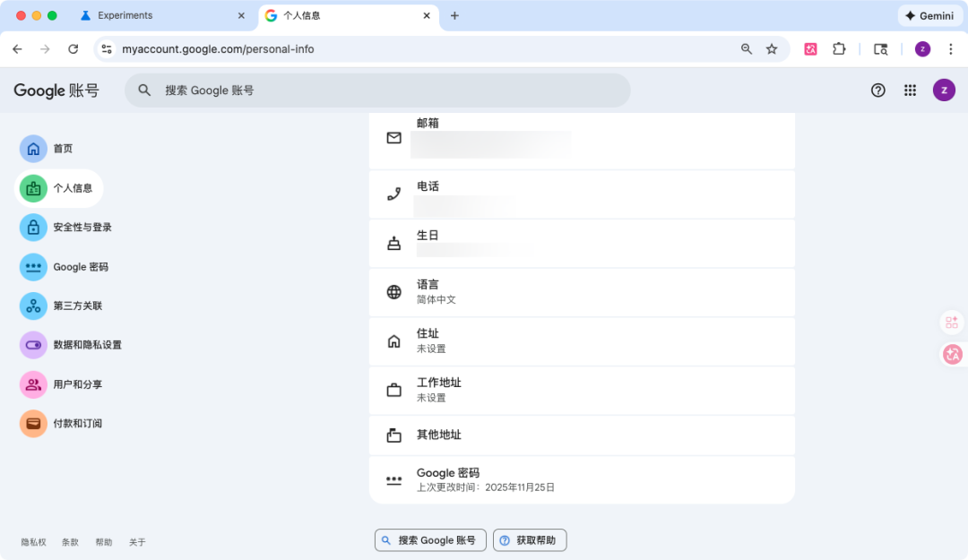Go to 首页 in the sidebar
Viewport: 968px width, 560px height.
pos(47,148)
